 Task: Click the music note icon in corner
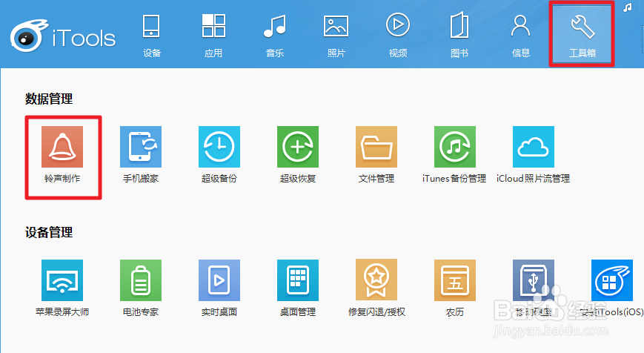(627, 8)
